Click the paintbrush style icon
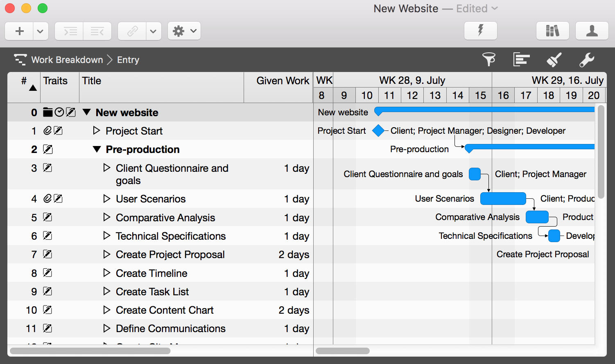This screenshot has width=615, height=364. [554, 60]
